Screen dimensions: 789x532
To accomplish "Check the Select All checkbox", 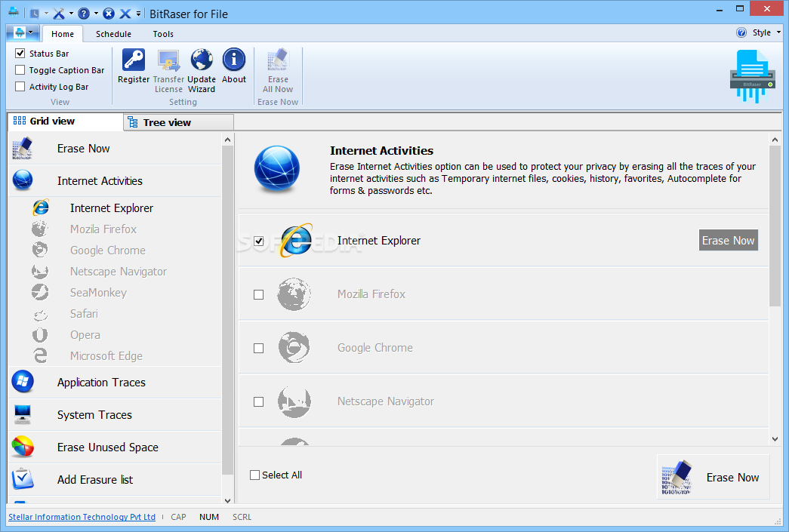I will [x=255, y=475].
